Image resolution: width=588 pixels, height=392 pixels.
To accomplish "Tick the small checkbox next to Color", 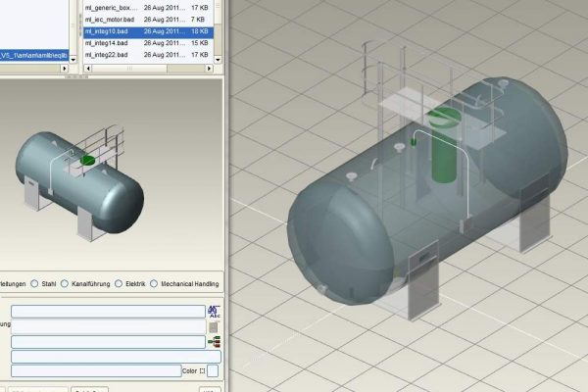I will pyautogui.click(x=202, y=371).
